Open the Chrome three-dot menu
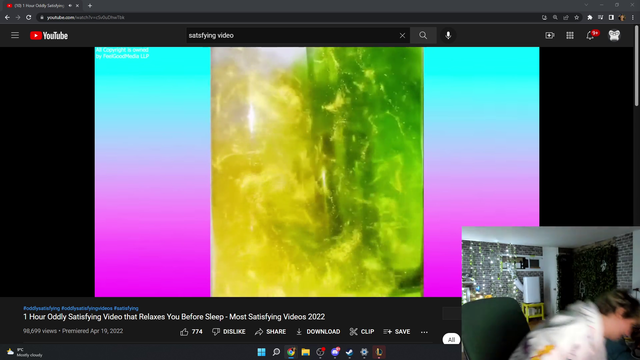This screenshot has width=640, height=360. pyautogui.click(x=633, y=18)
